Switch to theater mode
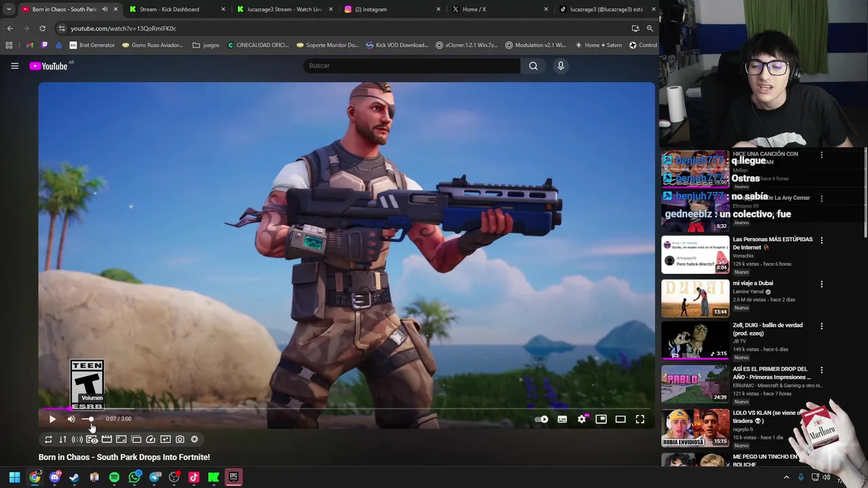Screen dimensions: 868x488 coord(620,420)
